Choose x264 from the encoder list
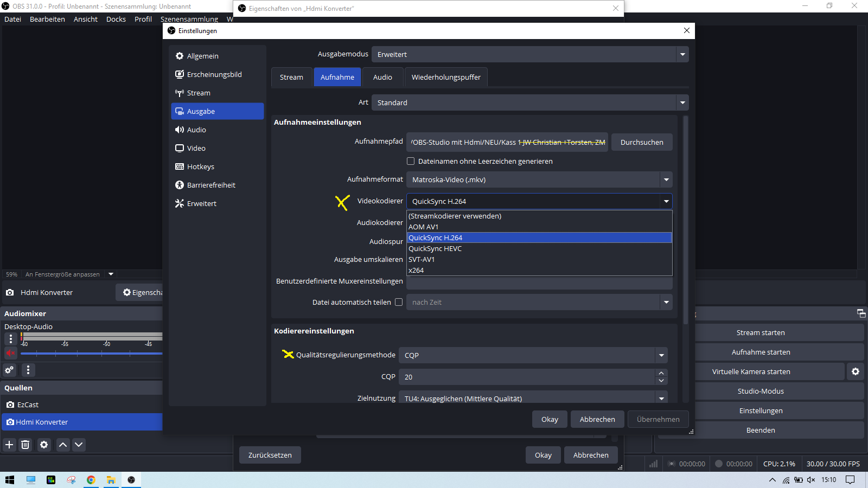868x488 pixels. tap(539, 270)
